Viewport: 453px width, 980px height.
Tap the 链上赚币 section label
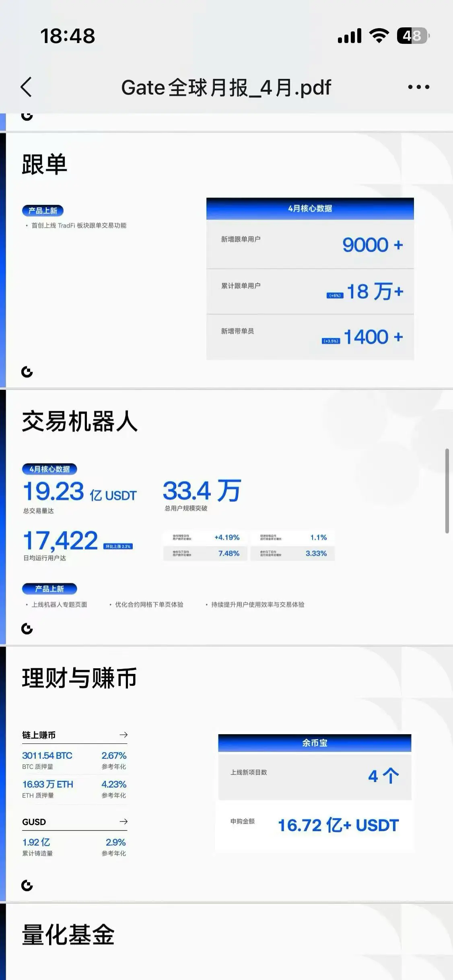pyautogui.click(x=39, y=735)
